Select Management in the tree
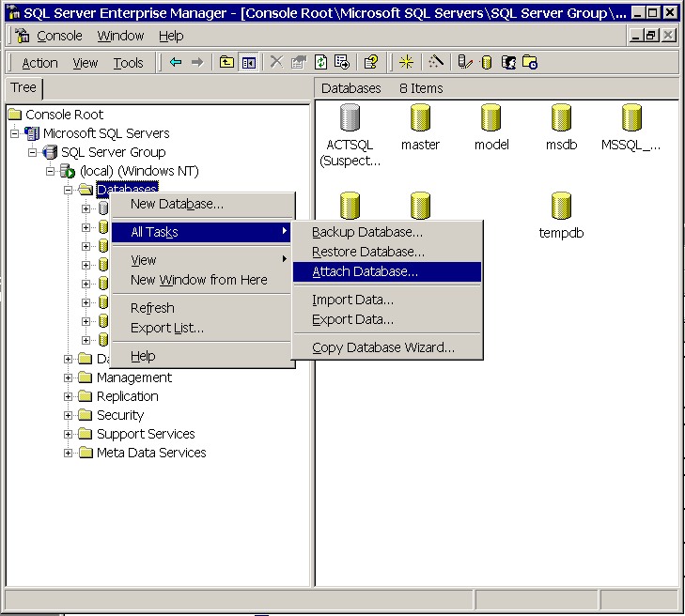This screenshot has width=685, height=616. pyautogui.click(x=134, y=377)
